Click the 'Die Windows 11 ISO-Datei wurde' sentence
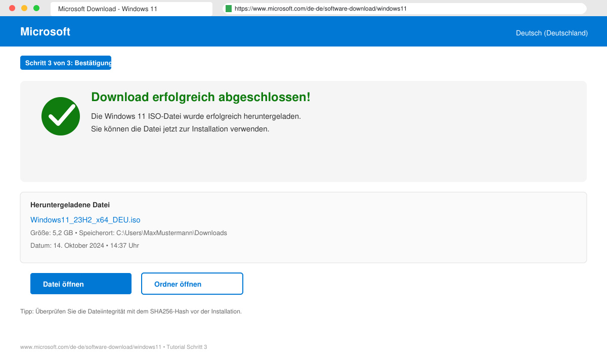This screenshot has height=364, width=607. [x=196, y=116]
